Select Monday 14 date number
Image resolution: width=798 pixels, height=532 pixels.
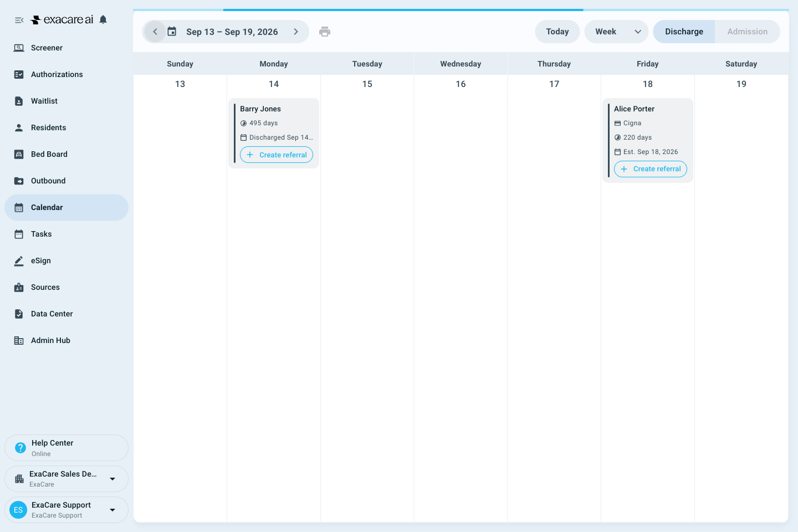pos(274,84)
